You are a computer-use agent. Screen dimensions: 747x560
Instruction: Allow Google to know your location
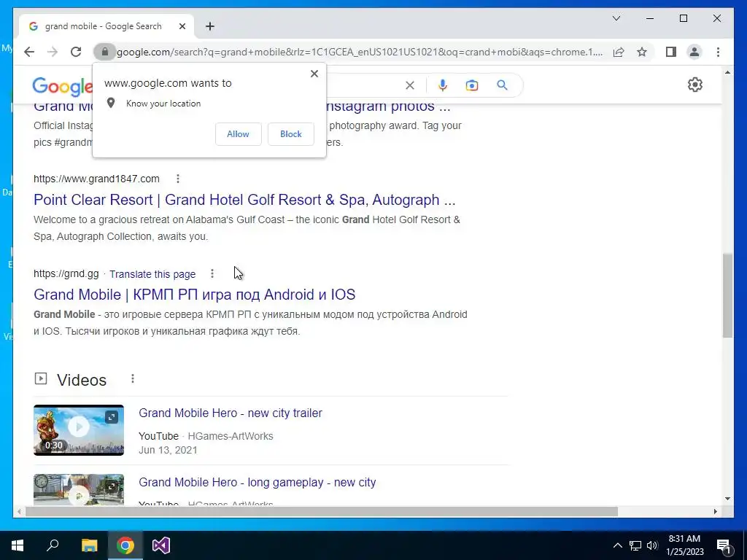pyautogui.click(x=239, y=134)
